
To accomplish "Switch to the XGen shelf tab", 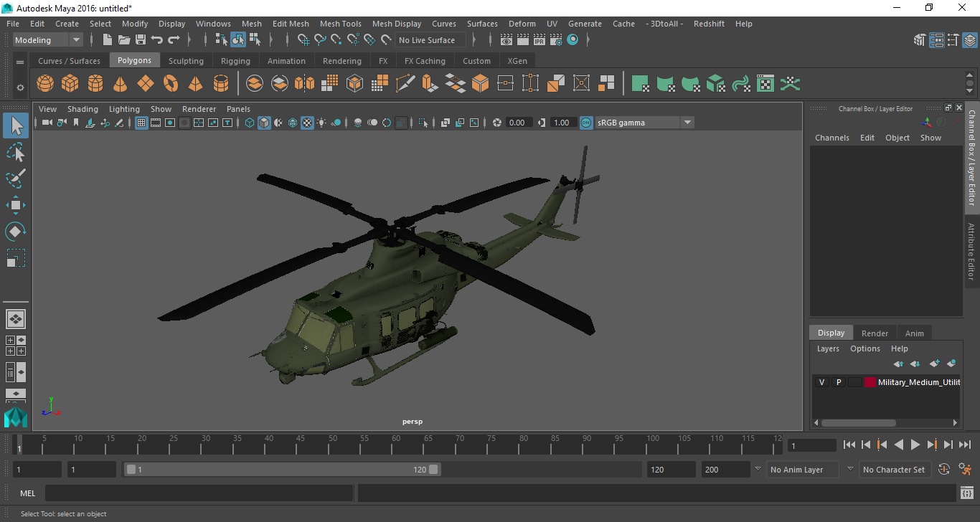I will [x=517, y=61].
